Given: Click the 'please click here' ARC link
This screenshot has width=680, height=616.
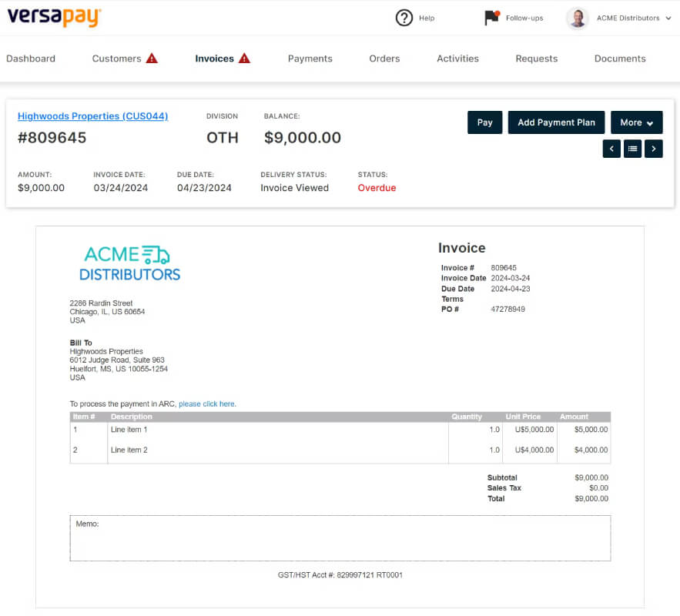Looking at the screenshot, I should click(207, 403).
